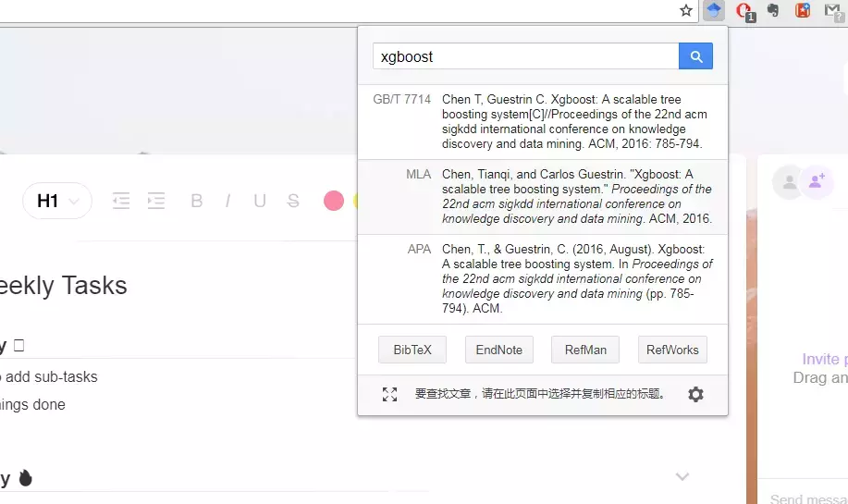Select the GB/T 7714 citation text
This screenshot has width=848, height=504.
coord(574,122)
